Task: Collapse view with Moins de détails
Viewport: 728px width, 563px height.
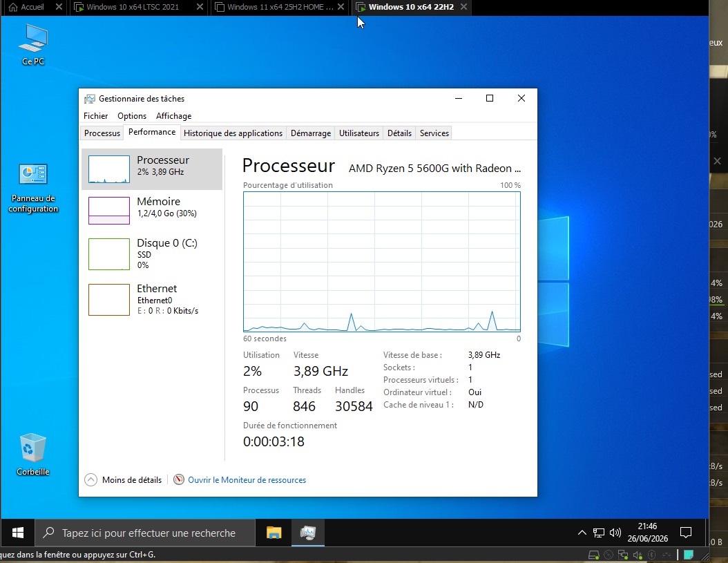Action: coord(123,480)
